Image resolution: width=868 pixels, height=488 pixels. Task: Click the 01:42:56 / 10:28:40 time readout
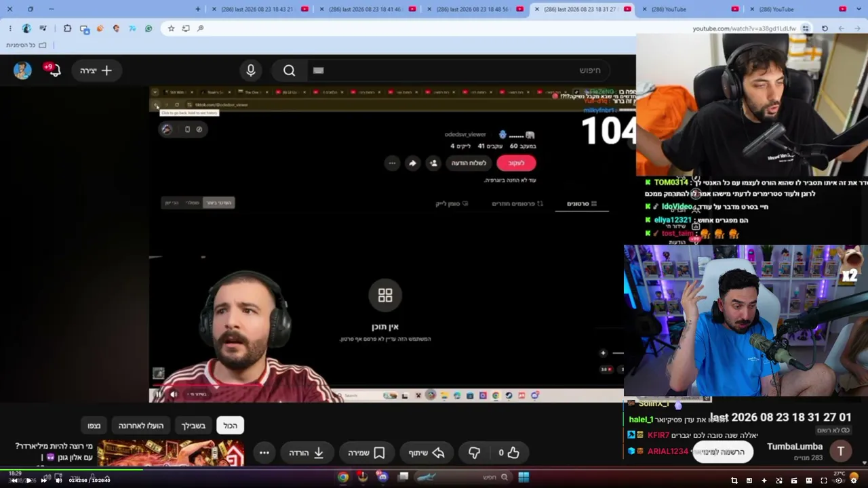click(90, 481)
